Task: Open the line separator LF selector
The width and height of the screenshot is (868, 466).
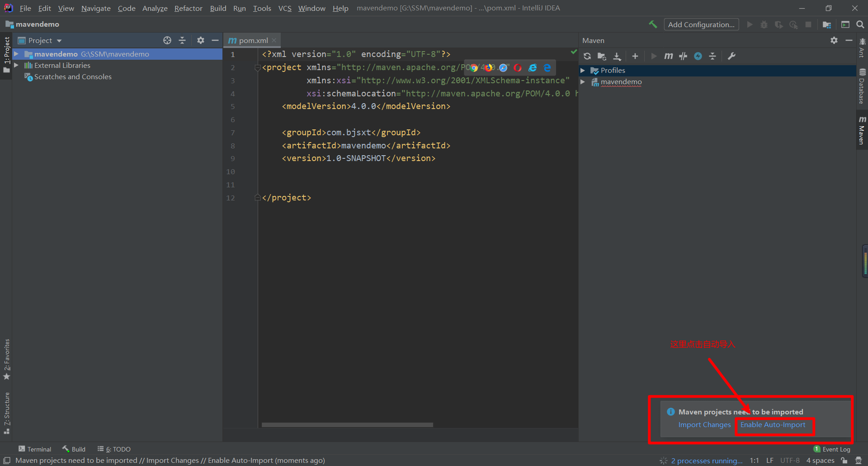Action: point(770,461)
